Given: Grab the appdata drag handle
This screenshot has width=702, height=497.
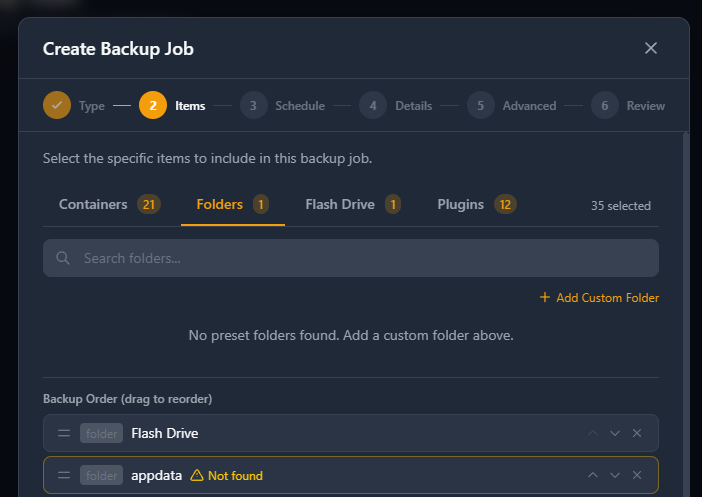Looking at the screenshot, I should click(x=64, y=475).
